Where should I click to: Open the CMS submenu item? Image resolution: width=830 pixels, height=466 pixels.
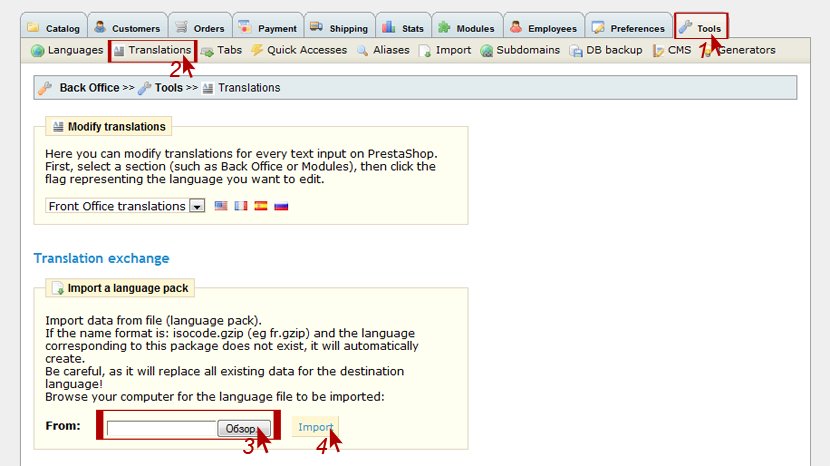click(x=672, y=50)
